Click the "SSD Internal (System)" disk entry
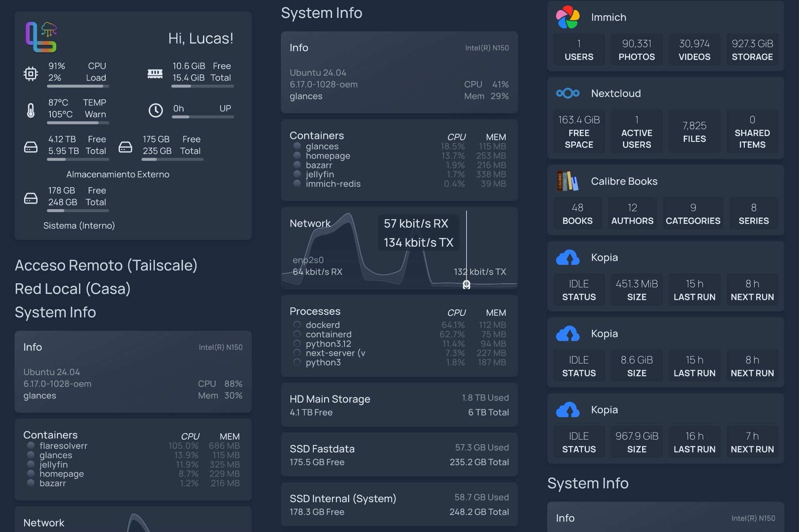This screenshot has height=532, width=799. (x=399, y=505)
